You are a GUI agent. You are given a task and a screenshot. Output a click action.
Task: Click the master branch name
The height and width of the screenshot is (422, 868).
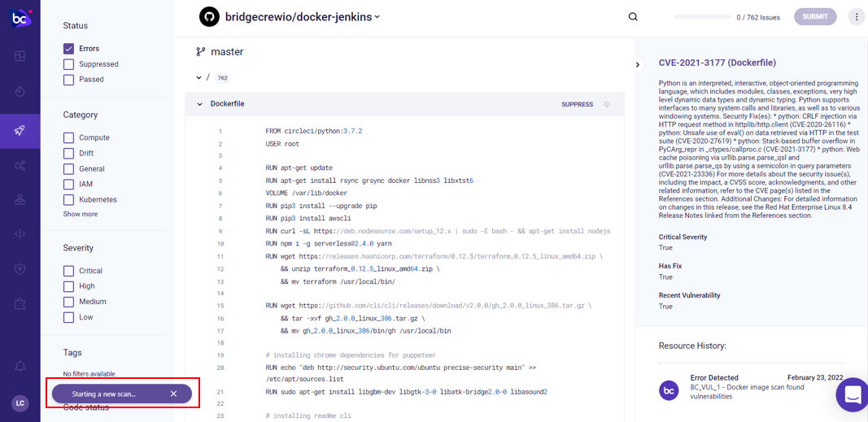(227, 52)
